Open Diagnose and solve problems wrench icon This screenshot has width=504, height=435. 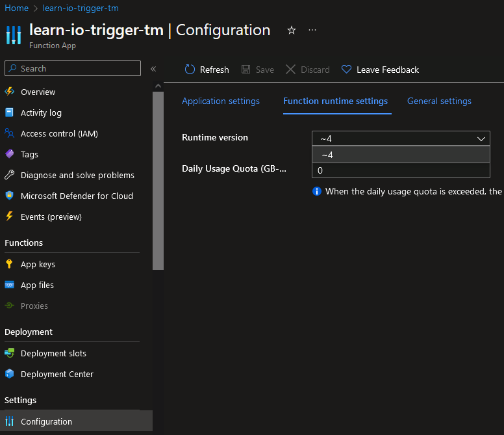click(x=9, y=175)
